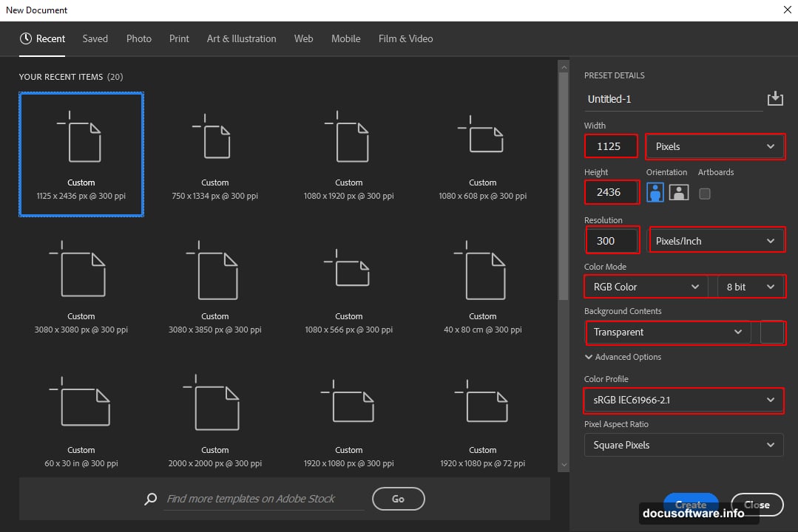Enable the Artboards checkbox

[704, 193]
